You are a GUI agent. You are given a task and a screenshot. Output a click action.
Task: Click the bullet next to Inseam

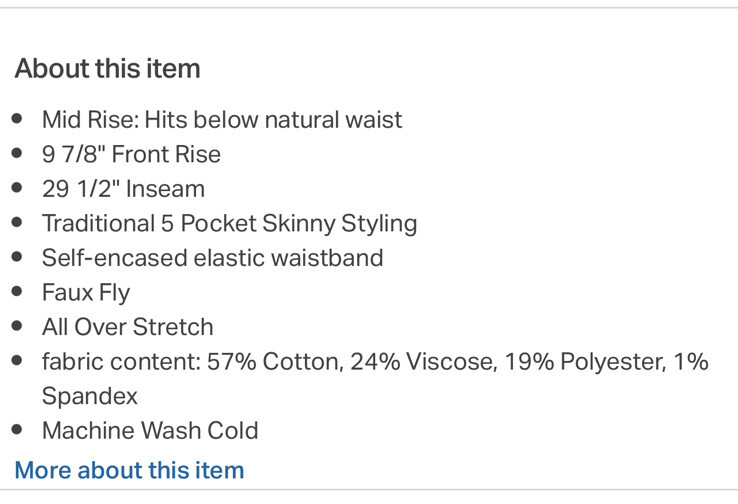click(x=18, y=188)
